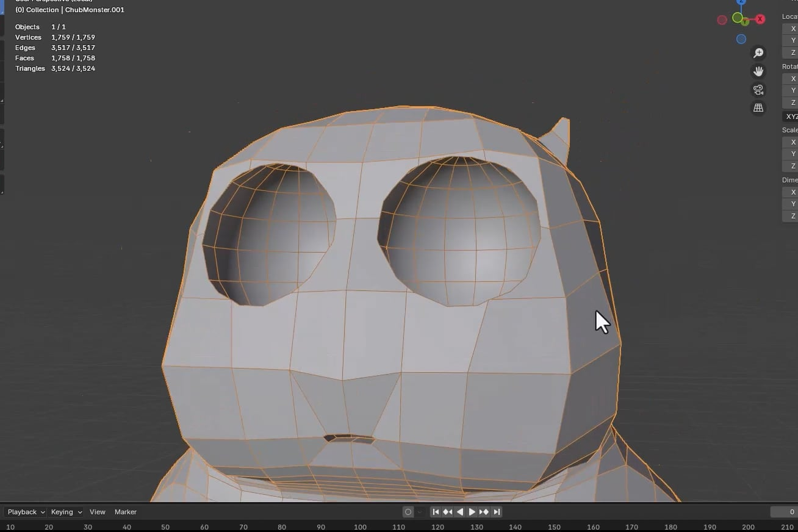Click the negative Z axis gizmo circle
Viewport: 798px width, 532px height.
point(741,39)
